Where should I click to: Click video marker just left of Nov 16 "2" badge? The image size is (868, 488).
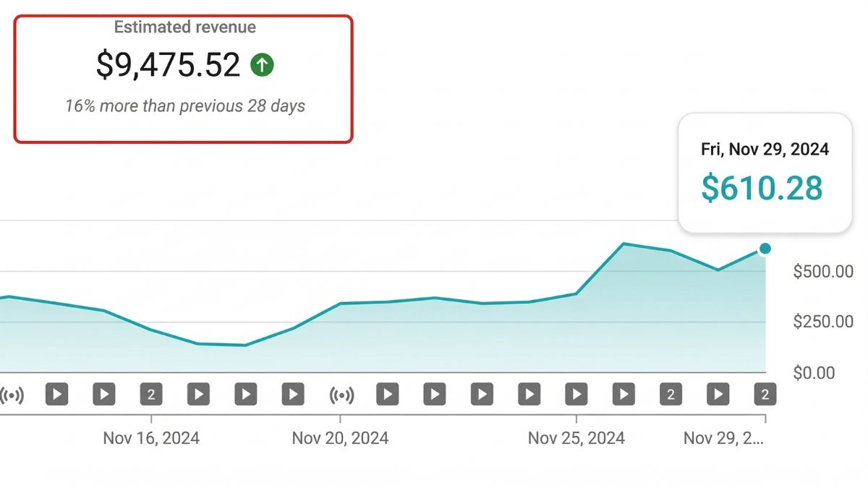point(104,395)
